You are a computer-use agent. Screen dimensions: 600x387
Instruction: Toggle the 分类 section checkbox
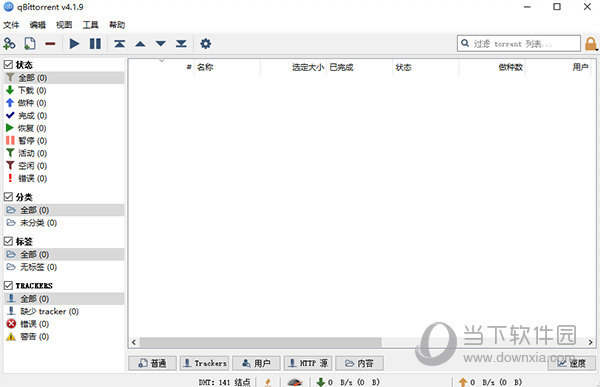8,197
